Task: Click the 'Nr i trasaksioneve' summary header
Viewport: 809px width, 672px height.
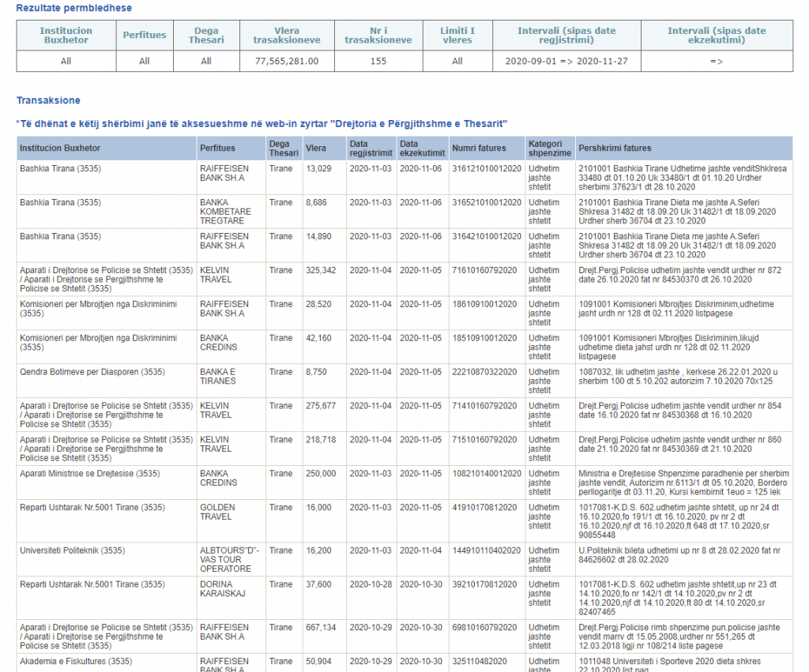Action: point(378,36)
